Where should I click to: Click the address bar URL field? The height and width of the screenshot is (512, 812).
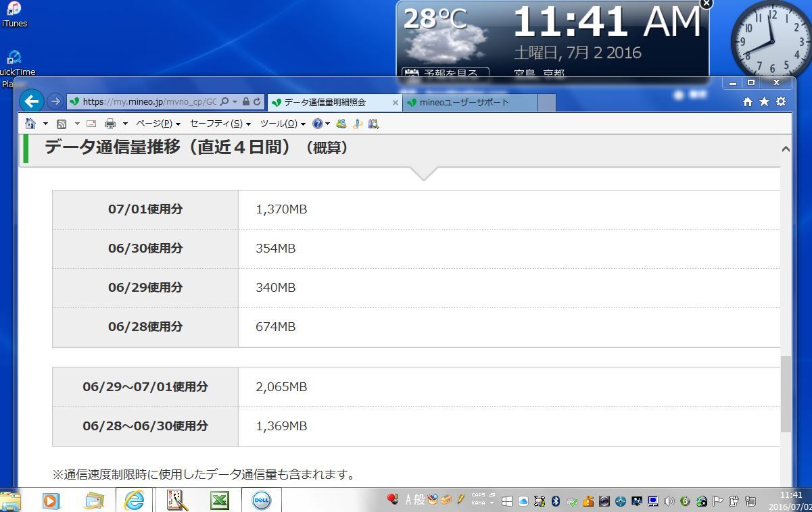(x=149, y=102)
